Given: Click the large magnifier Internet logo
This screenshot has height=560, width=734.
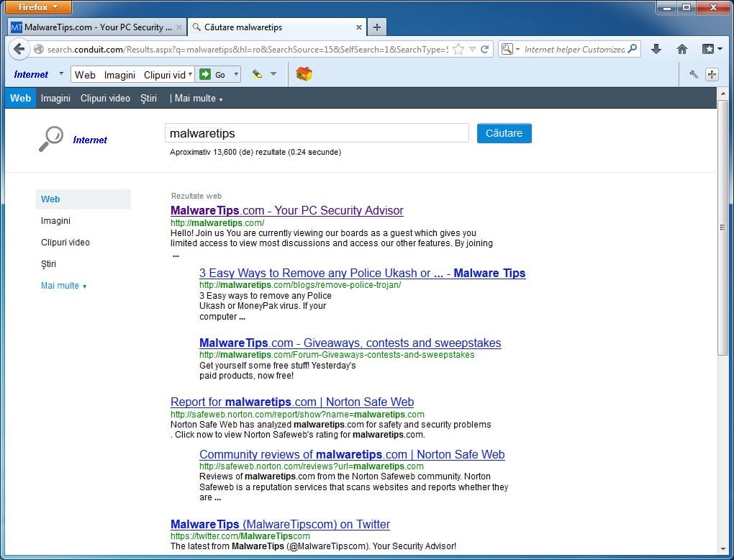Looking at the screenshot, I should point(51,139).
